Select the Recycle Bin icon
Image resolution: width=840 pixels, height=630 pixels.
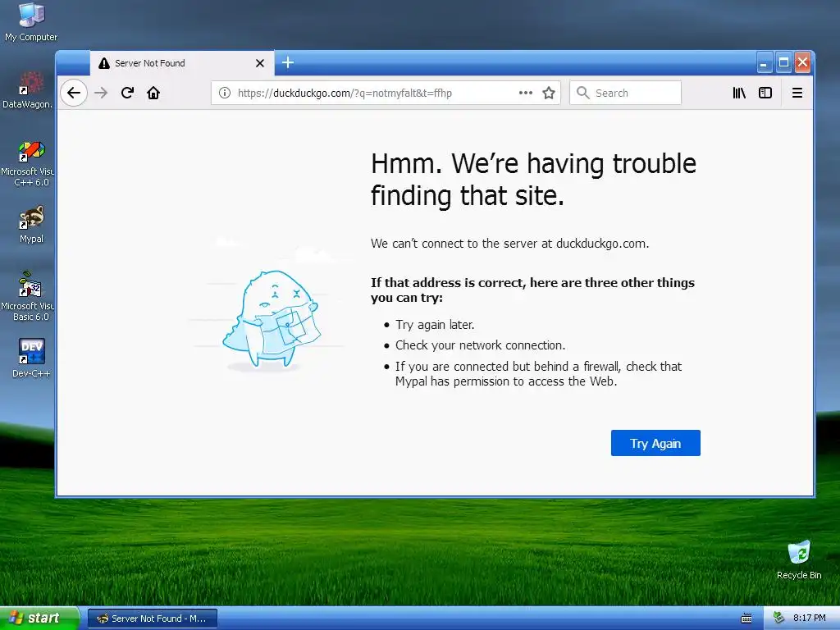point(799,559)
